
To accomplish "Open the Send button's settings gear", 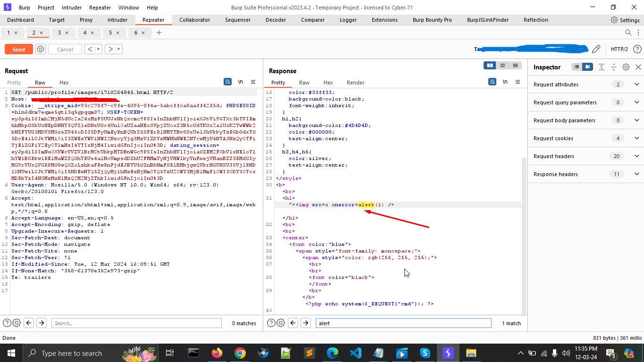I will [x=41, y=49].
